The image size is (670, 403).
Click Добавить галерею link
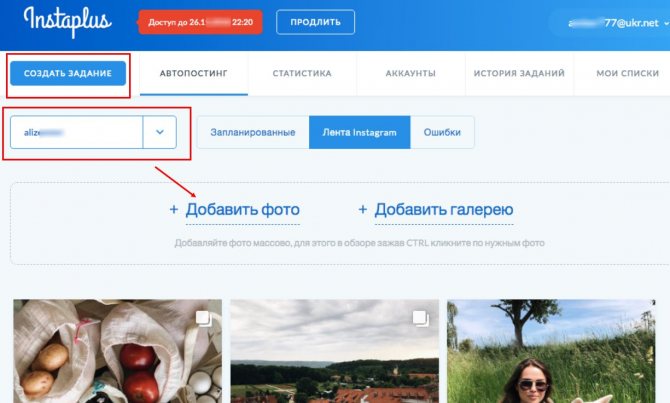tap(444, 210)
